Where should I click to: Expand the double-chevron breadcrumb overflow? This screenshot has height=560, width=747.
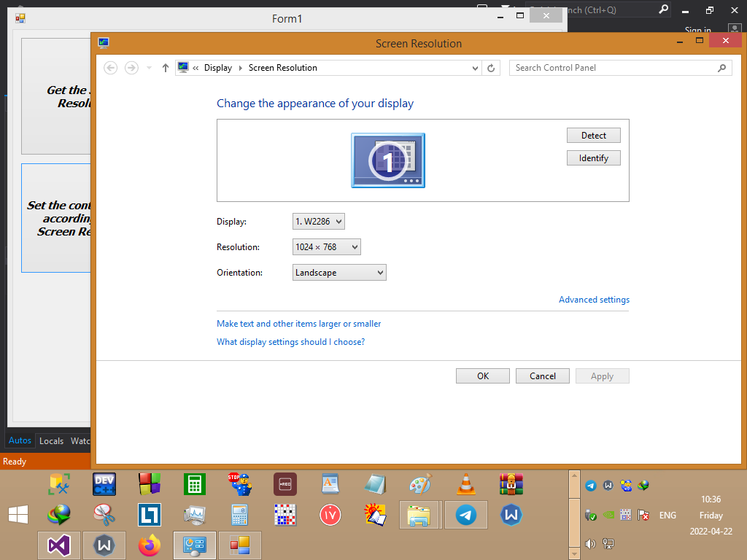(x=196, y=68)
